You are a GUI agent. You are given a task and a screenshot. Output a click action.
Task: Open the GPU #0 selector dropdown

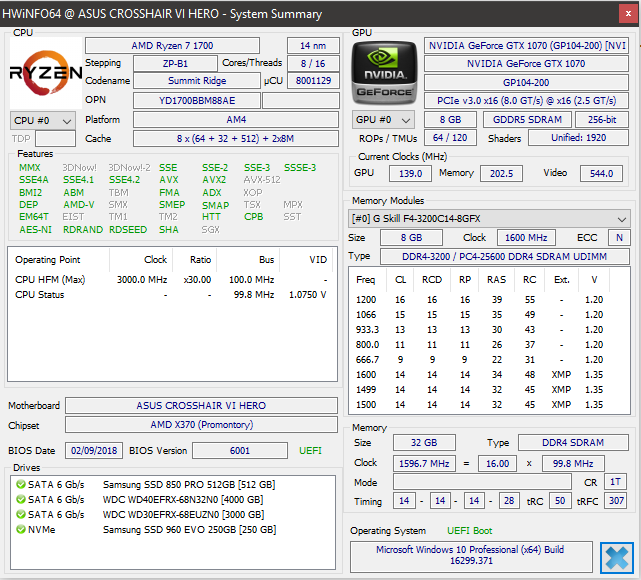point(383,120)
